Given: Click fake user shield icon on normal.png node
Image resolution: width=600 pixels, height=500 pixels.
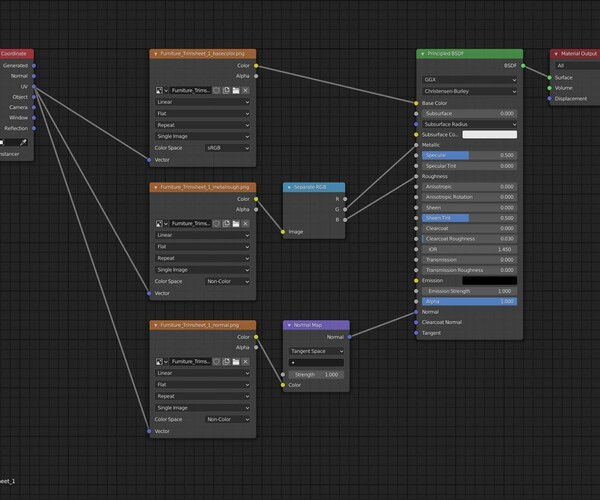Looking at the screenshot, I should [x=217, y=362].
